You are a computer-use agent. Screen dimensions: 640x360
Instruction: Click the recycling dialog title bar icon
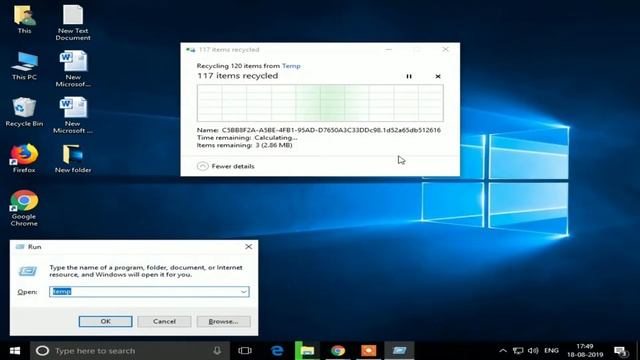click(191, 50)
